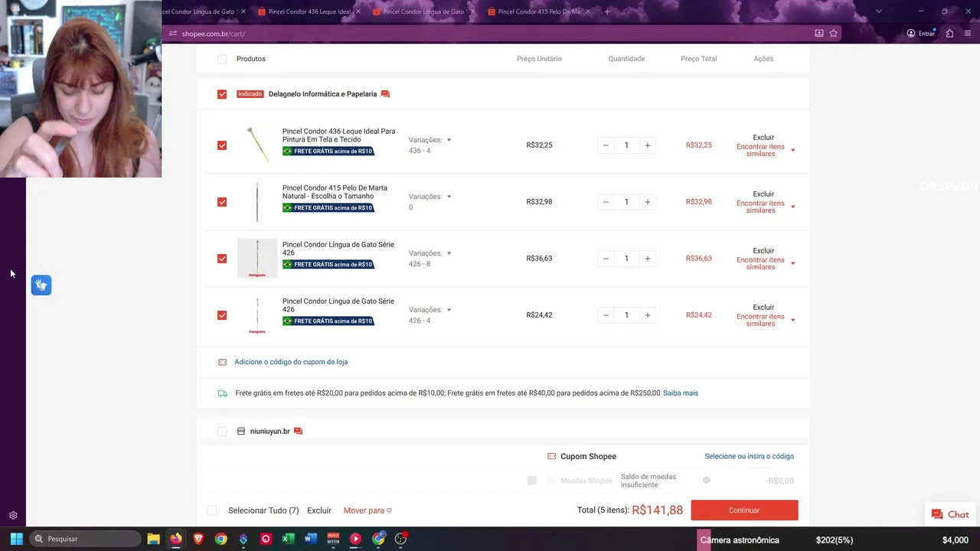The width and height of the screenshot is (980, 551).
Task: Open the tab list dropdown arrow
Action: [x=878, y=11]
